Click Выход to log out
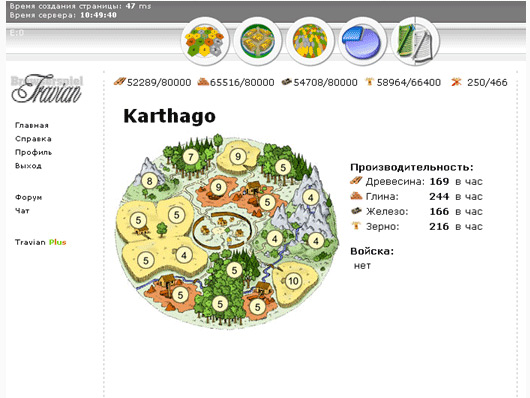This screenshot has width=530, height=398. tap(28, 166)
